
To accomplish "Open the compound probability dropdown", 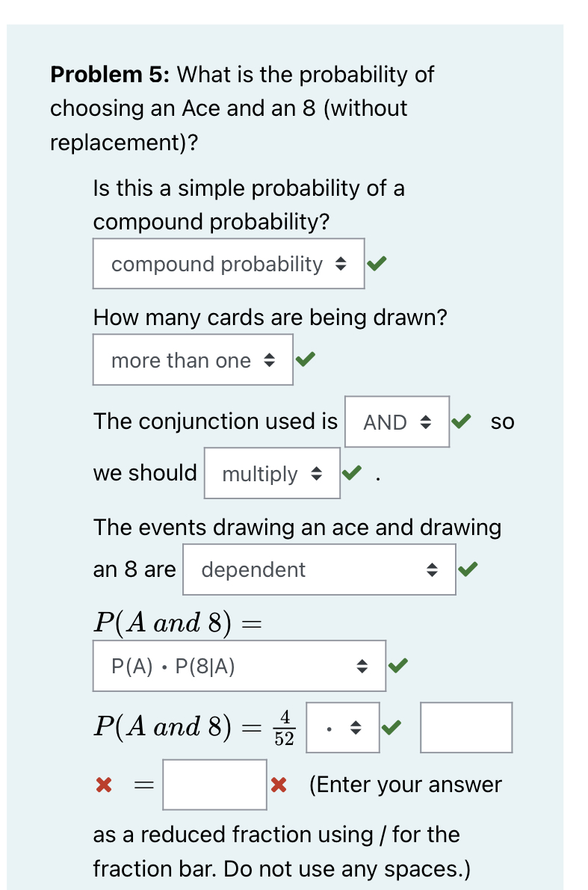I will pyautogui.click(x=228, y=263).
